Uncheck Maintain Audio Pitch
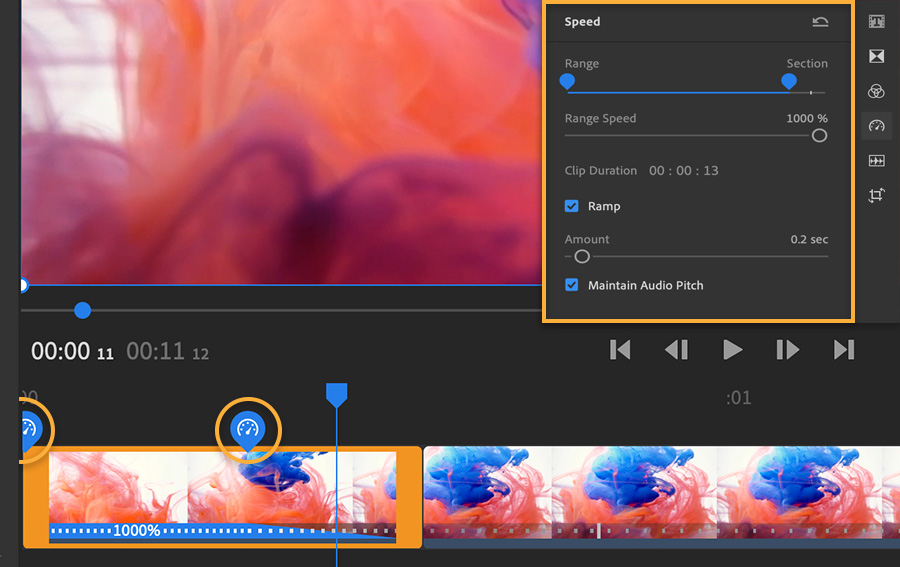Viewport: 900px width, 567px height. tap(572, 285)
